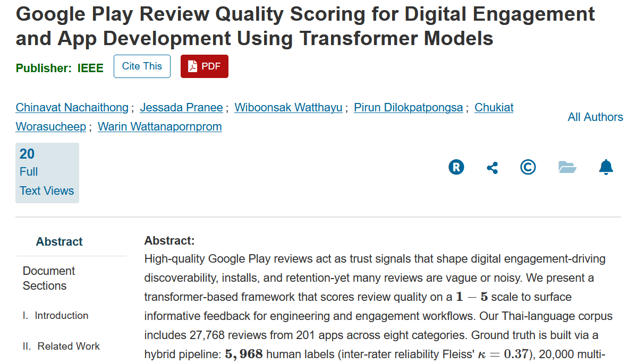Viewport: 628px width, 364px height.
Task: Open author Jessada Pranee's profile
Action: pos(181,108)
